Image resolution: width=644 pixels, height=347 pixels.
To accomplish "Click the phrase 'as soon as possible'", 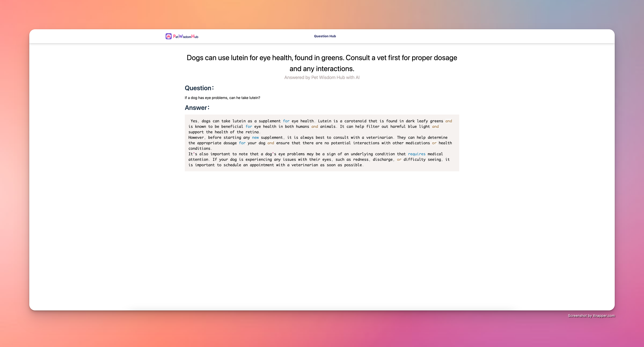I will (341, 165).
